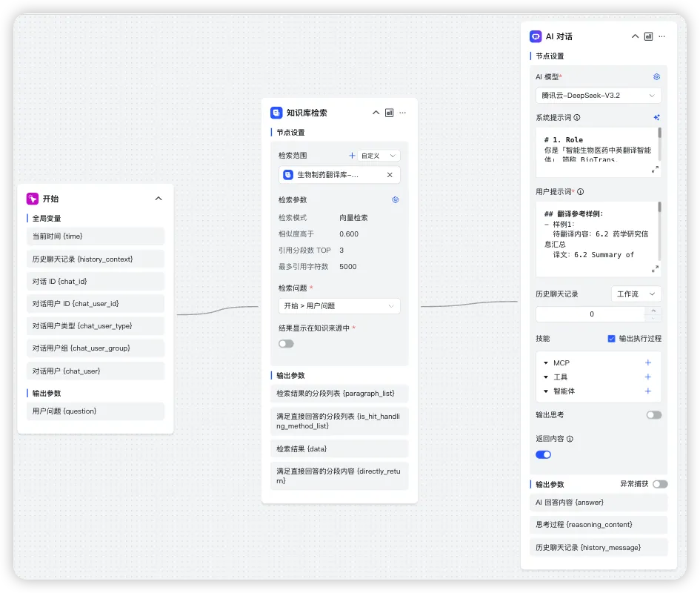The width and height of the screenshot is (700, 593).
Task: Click the 系统提示词 info icon
Action: pyautogui.click(x=577, y=118)
